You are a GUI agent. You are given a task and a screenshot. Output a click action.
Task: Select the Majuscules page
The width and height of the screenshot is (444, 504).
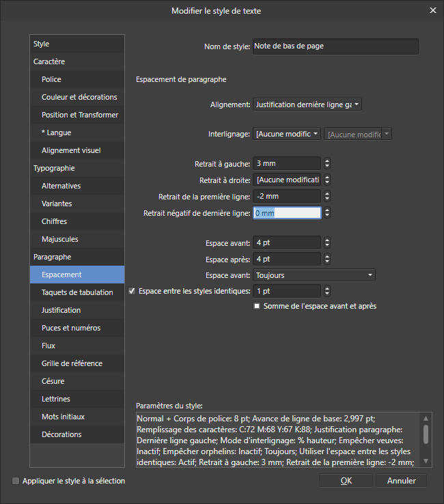point(77,239)
